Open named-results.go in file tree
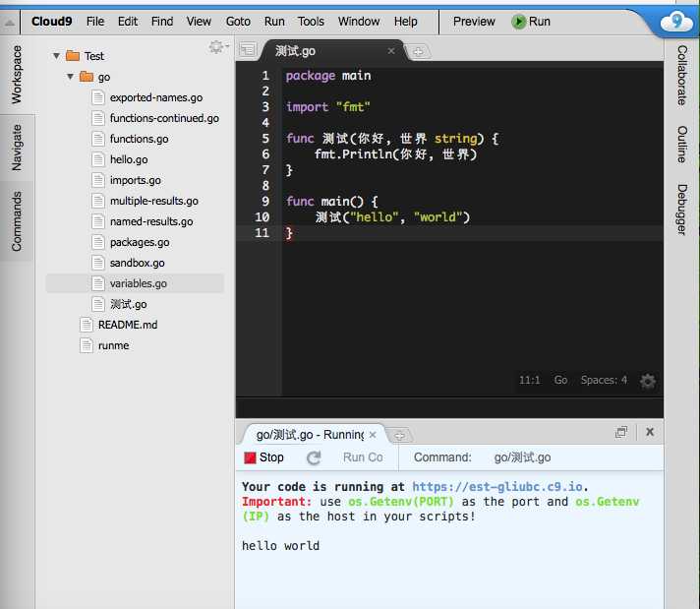This screenshot has height=609, width=700. 151,221
